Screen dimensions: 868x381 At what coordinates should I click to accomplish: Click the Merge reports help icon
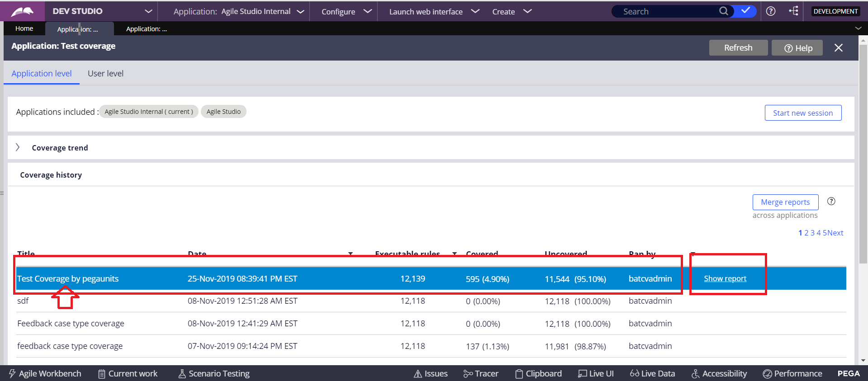coord(831,201)
